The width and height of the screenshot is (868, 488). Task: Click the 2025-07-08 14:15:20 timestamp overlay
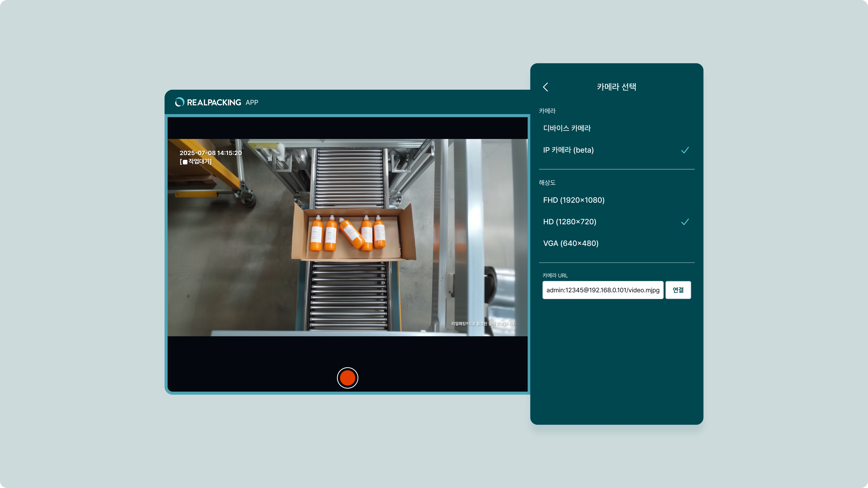pyautogui.click(x=211, y=153)
